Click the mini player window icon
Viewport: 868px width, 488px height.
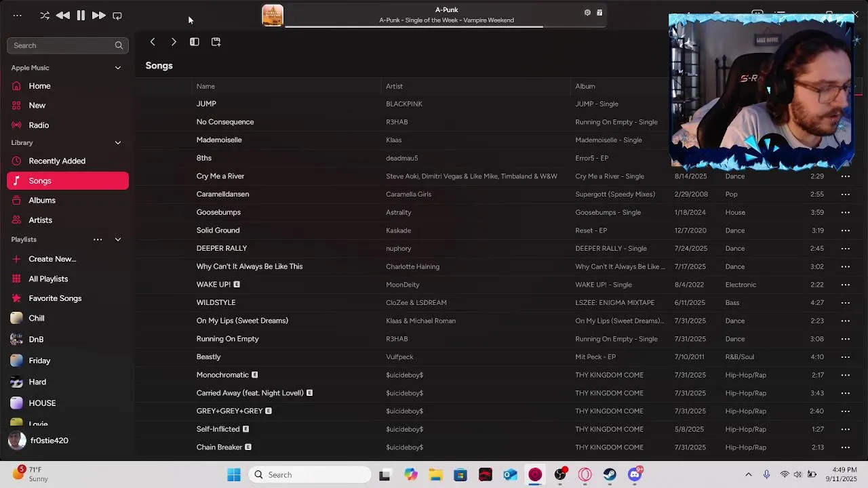[x=216, y=42]
